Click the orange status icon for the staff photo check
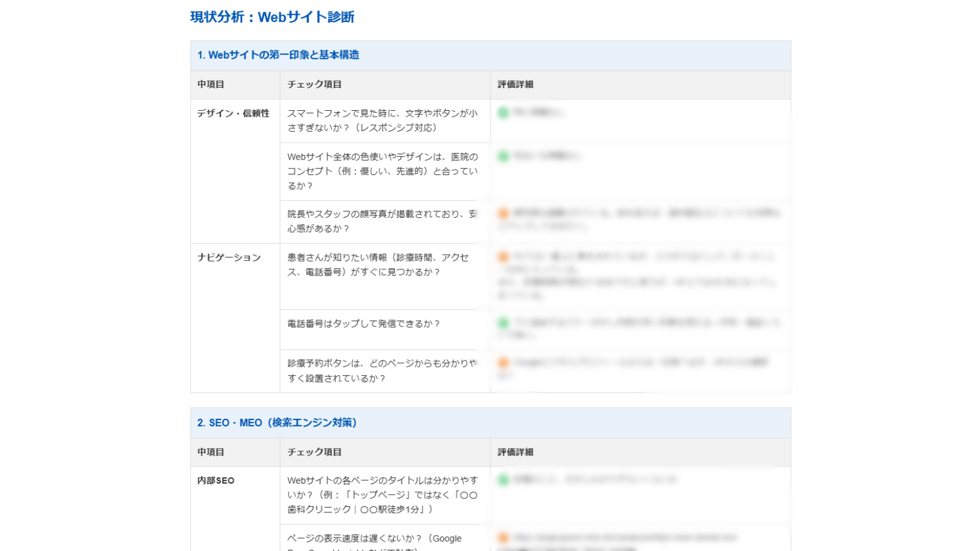This screenshot has height=551, width=980. [502, 212]
